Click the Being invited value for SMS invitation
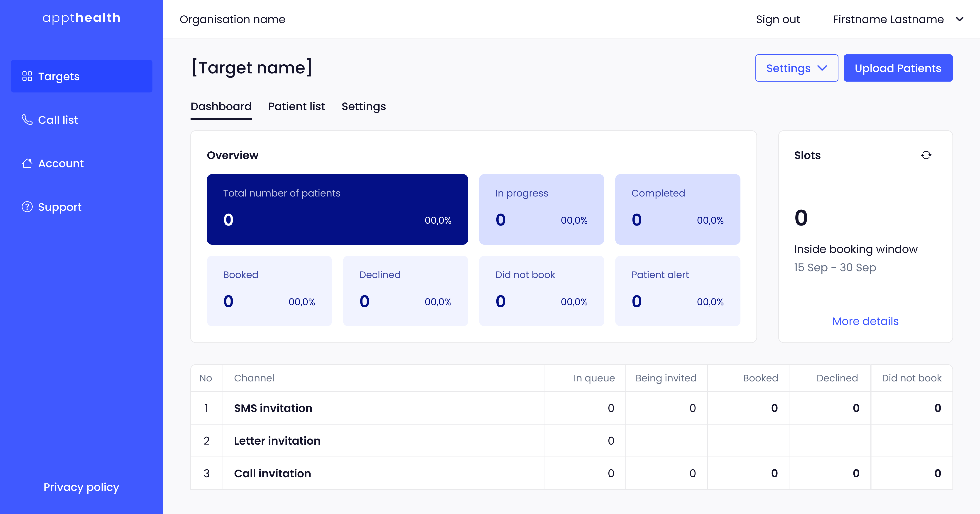The width and height of the screenshot is (980, 514). coord(692,408)
